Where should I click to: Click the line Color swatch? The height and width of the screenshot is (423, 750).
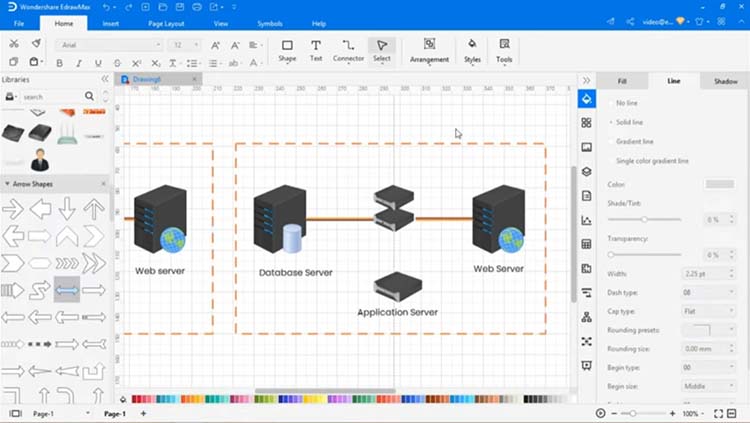[x=719, y=184]
